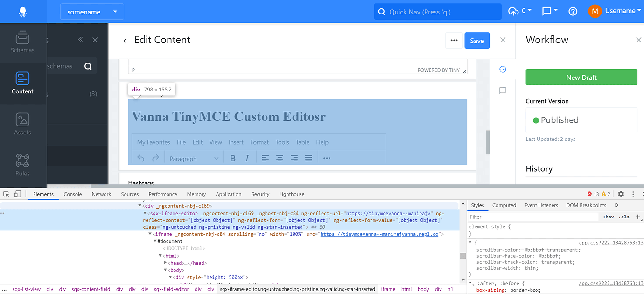Switch to the Console DevTools tab
644x294 pixels.
tap(73, 194)
